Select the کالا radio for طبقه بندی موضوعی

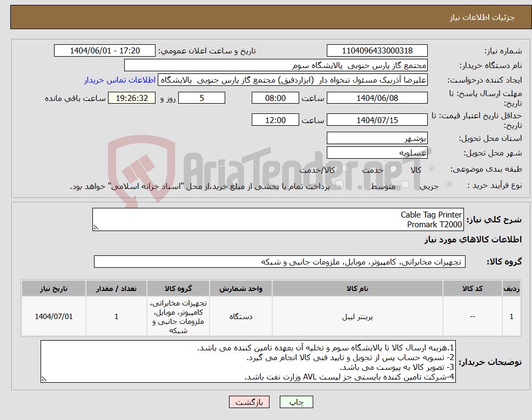tap(431, 168)
